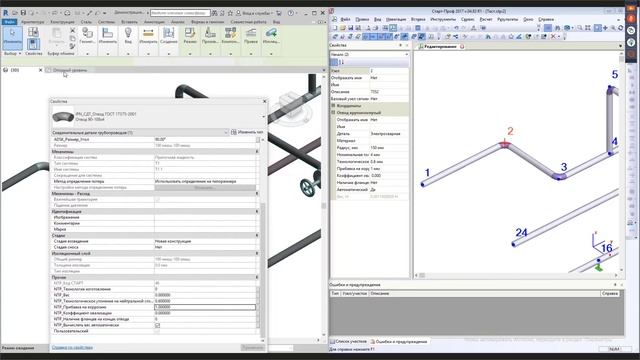Switch to the Опорный уровень view tab in Revit
Image resolution: width=640 pixels, height=360 pixels.
click(70, 70)
